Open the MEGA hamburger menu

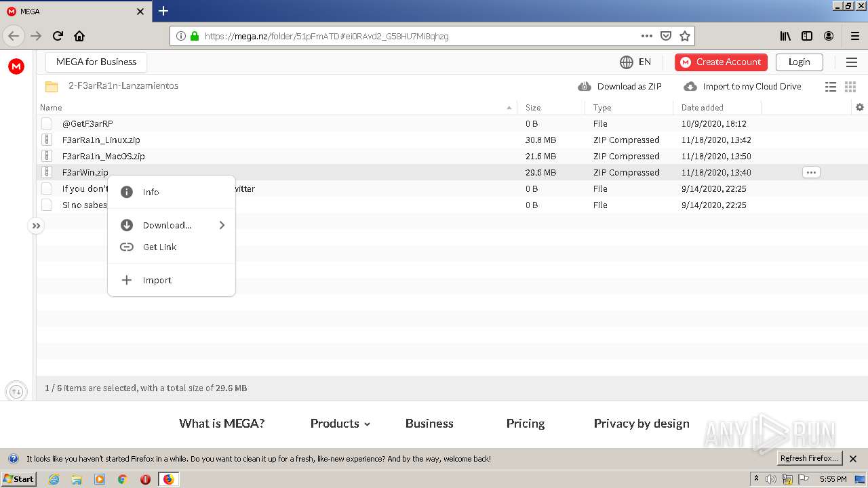coord(852,62)
